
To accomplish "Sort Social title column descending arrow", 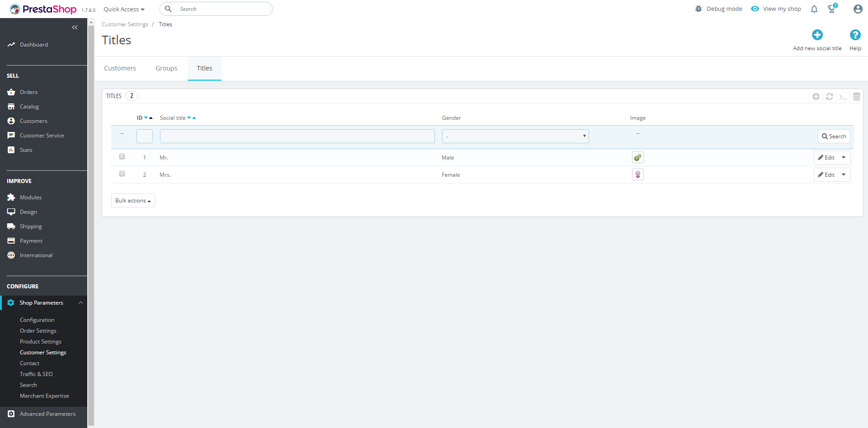I will point(189,118).
